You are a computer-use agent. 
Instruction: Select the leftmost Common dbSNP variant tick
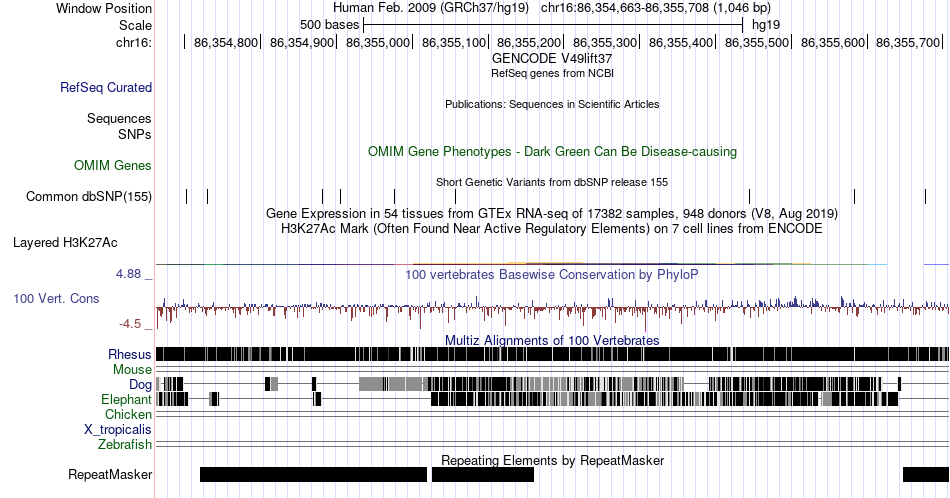pyautogui.click(x=187, y=196)
